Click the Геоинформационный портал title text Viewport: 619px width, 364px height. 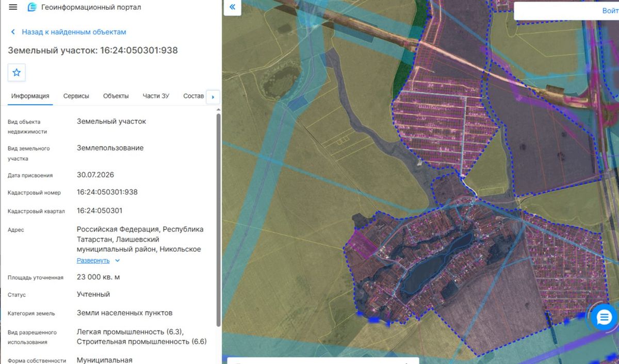(91, 7)
